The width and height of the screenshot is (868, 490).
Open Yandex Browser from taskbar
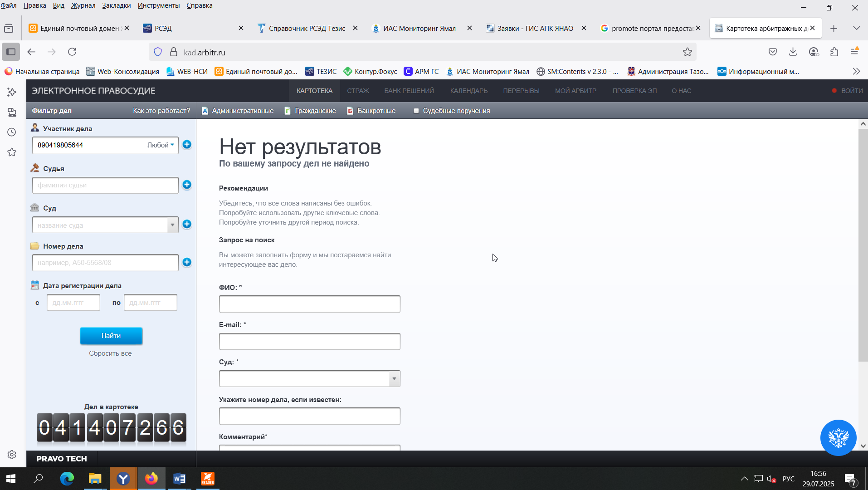123,479
